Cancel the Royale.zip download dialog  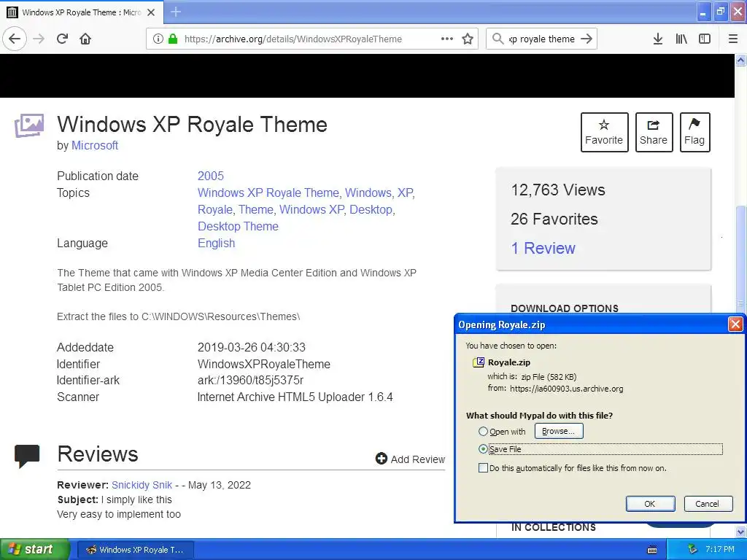pos(708,504)
